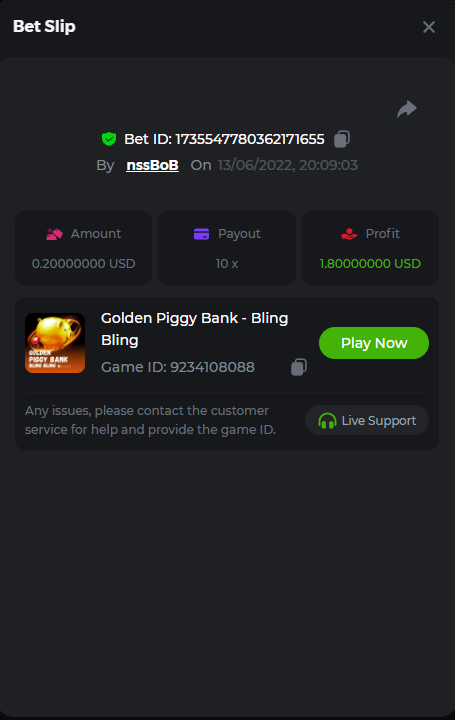Close the Bet Slip panel
The width and height of the screenshot is (455, 720).
(429, 27)
